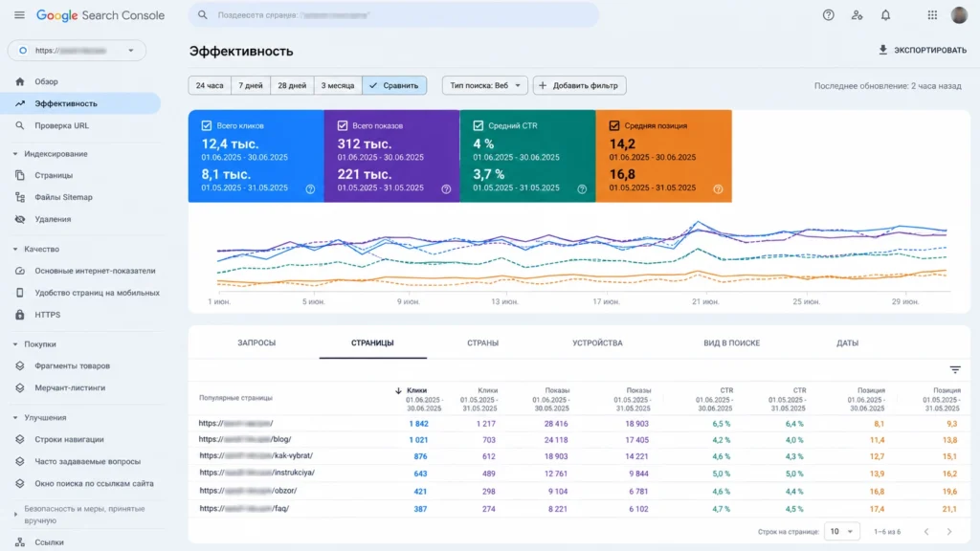Click the icon next to Часто задаваемые вопросы
This screenshot has height=551, width=980.
(20, 462)
